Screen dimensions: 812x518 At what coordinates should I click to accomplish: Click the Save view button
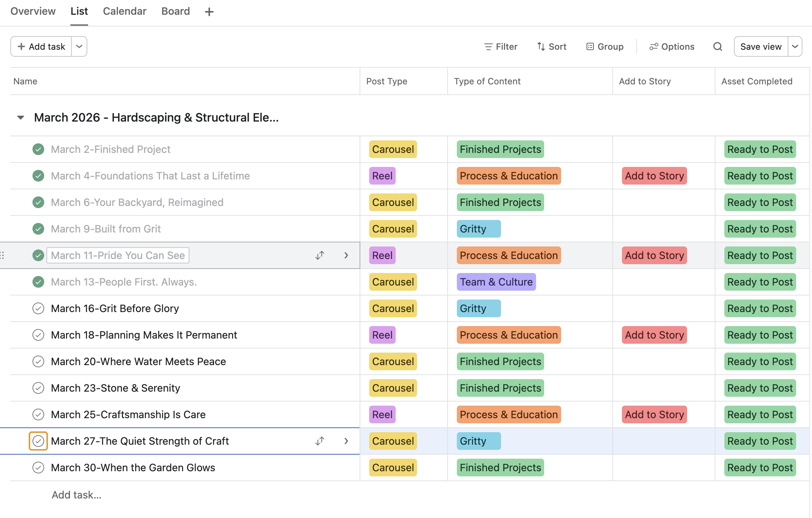(x=761, y=46)
